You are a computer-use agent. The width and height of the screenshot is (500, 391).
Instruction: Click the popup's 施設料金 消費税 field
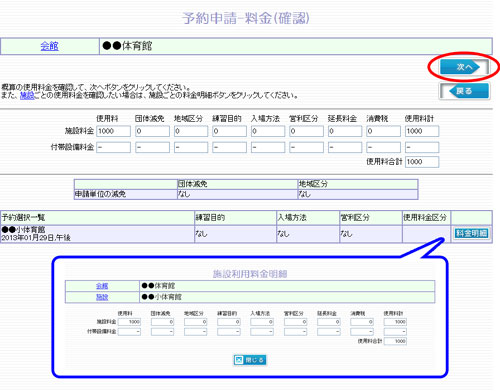(362, 322)
